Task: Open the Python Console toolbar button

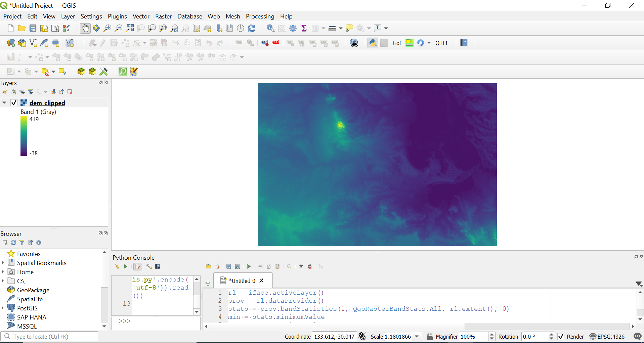Action: pos(373,43)
